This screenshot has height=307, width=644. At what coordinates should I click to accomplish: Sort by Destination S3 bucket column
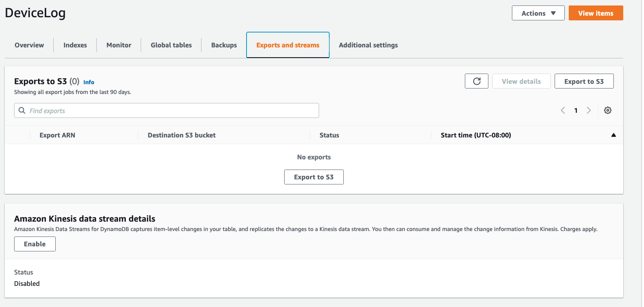tap(181, 135)
